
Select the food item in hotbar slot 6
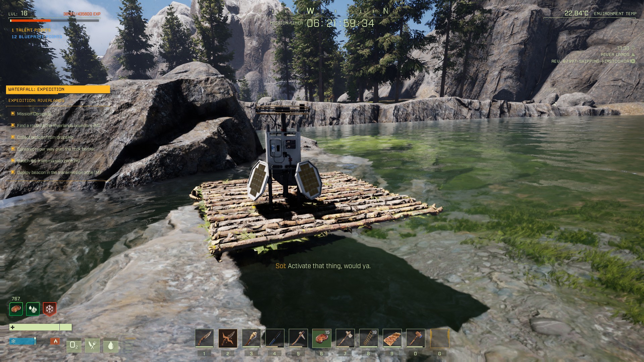click(x=321, y=338)
